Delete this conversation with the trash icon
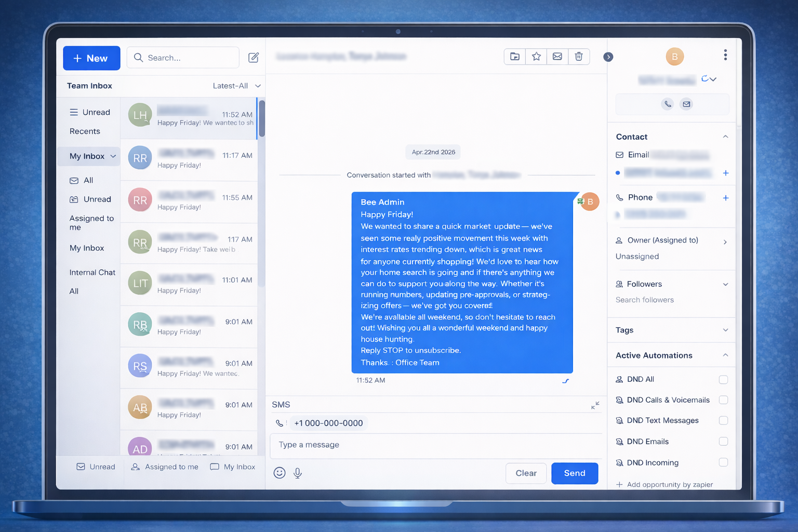 [x=579, y=57]
